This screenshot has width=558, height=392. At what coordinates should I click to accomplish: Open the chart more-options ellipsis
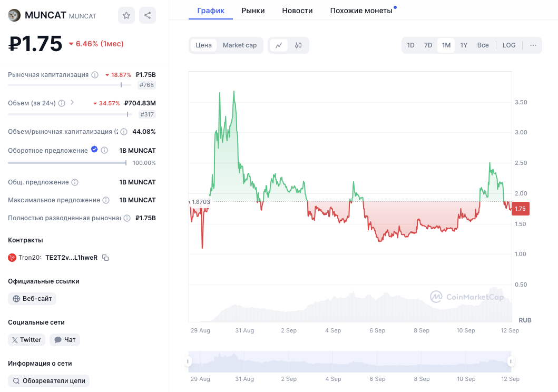[x=533, y=45]
